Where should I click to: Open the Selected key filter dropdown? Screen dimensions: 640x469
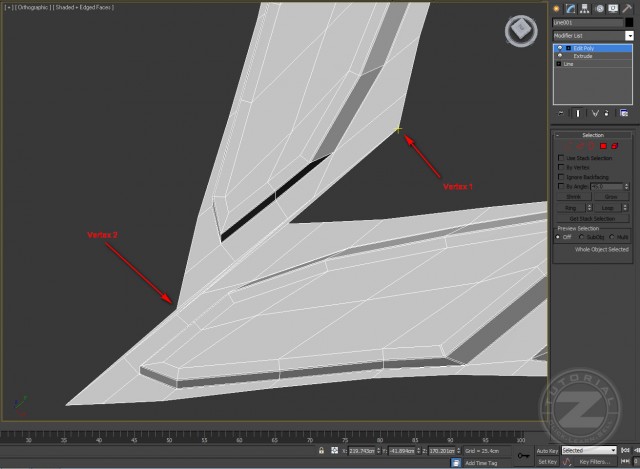point(590,451)
